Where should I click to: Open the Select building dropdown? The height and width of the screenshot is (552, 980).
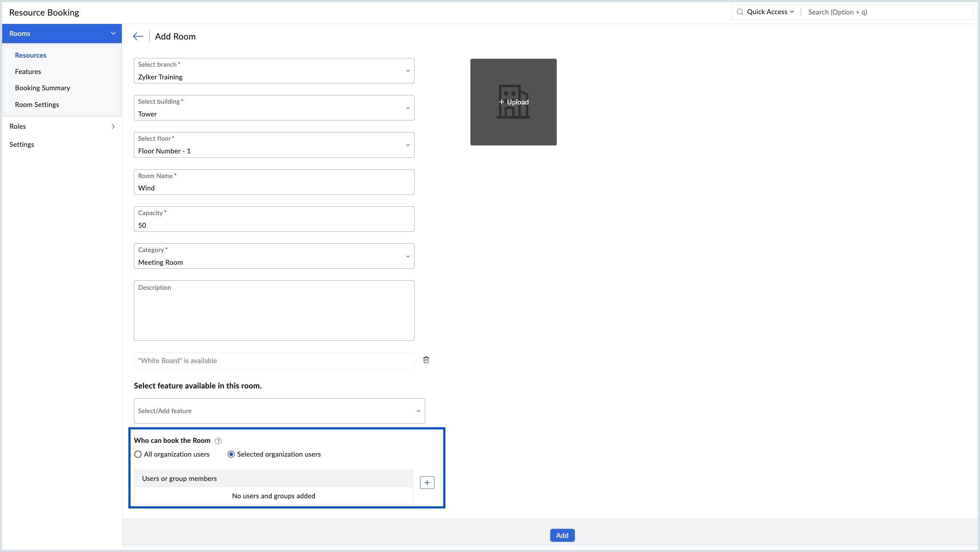click(x=274, y=108)
